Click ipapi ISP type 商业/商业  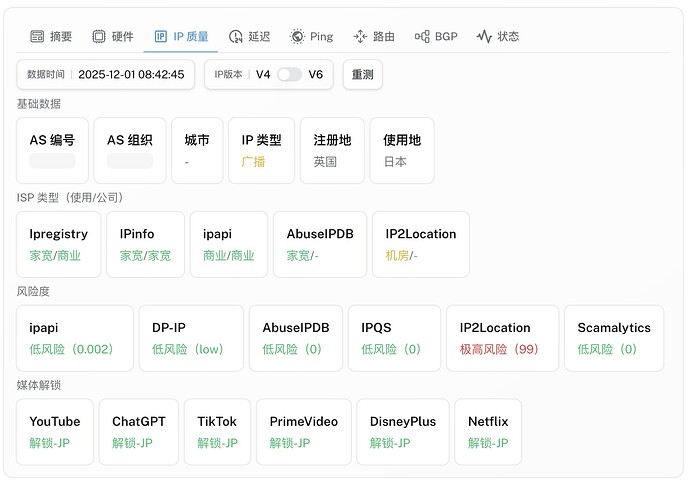point(228,255)
